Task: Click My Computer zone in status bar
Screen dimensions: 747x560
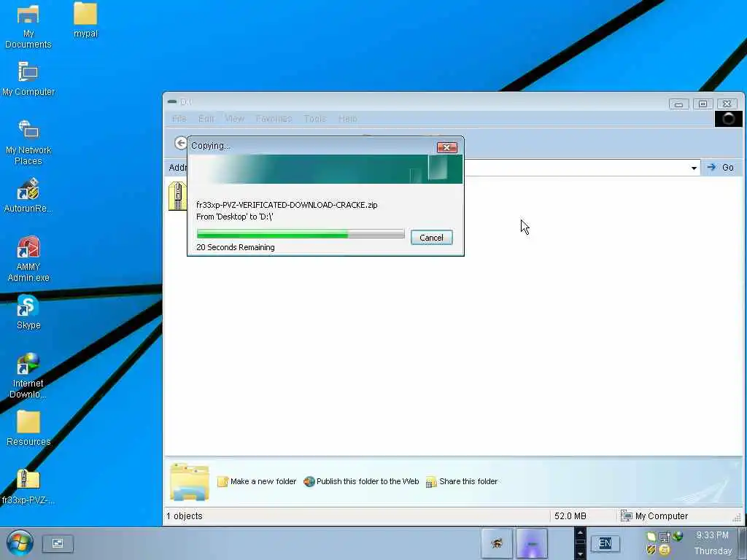Action: 654,516
